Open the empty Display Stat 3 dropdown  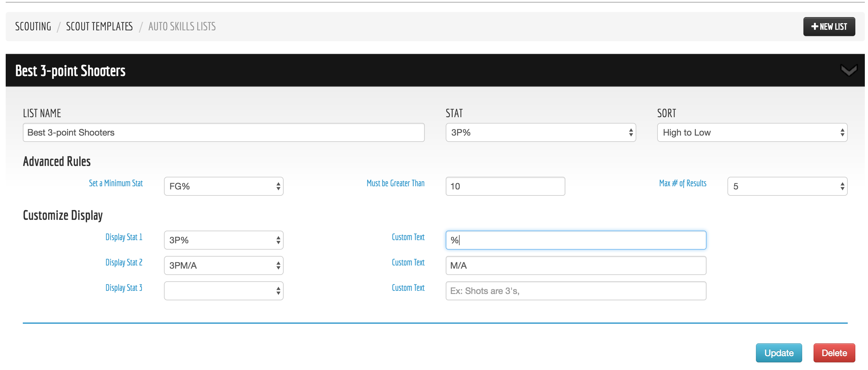tap(223, 291)
